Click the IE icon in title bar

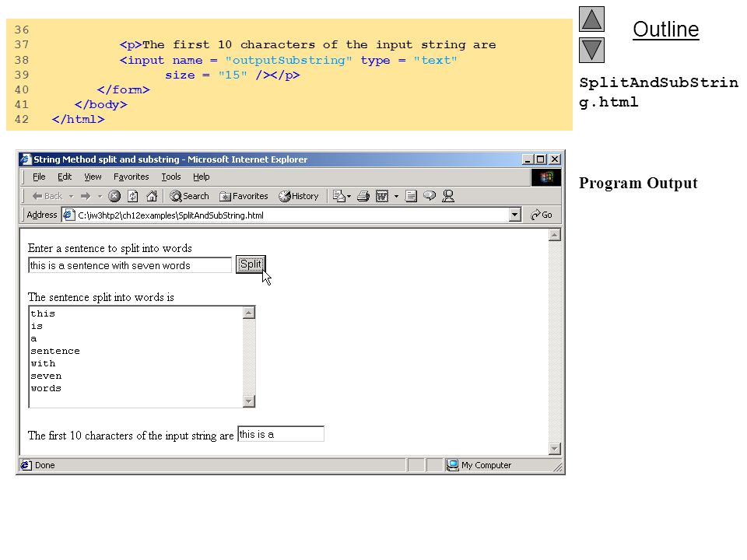click(x=26, y=159)
